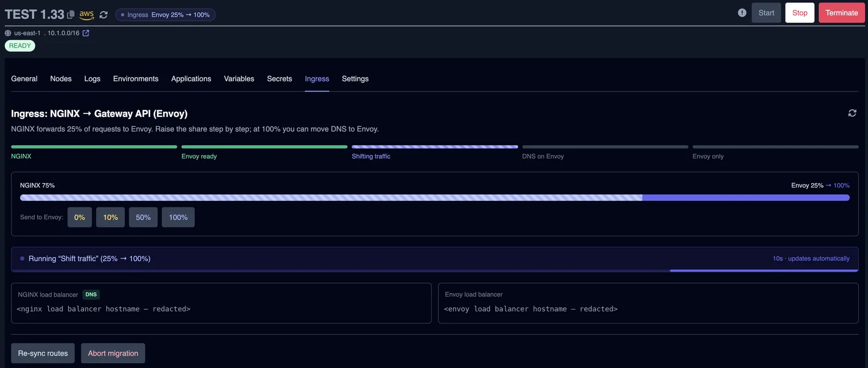Set Send to Envoy to 50%
868x368 pixels.
coord(143,217)
